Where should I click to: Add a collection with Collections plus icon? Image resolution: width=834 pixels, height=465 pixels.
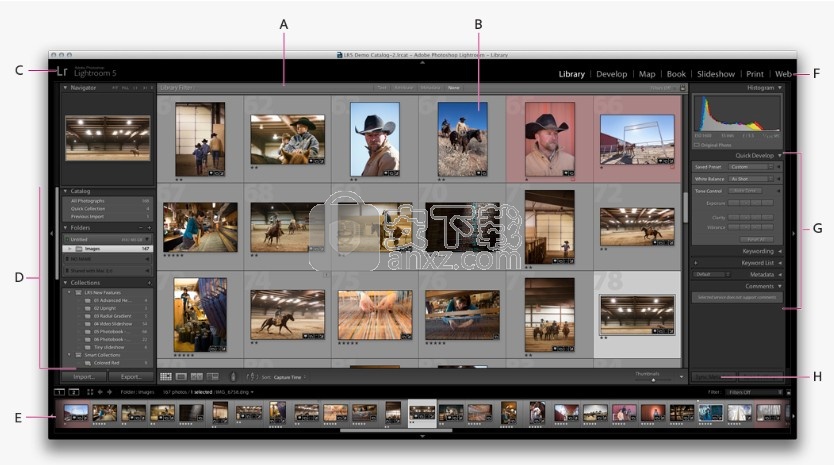[149, 283]
